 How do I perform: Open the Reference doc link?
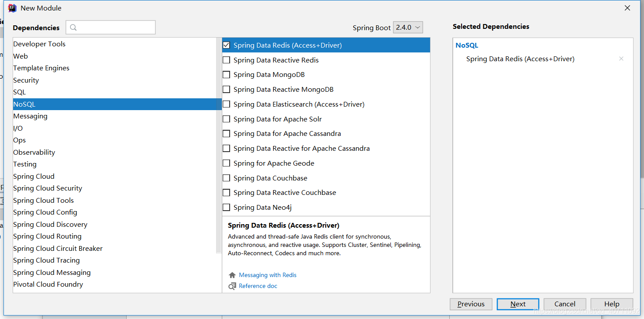[x=258, y=286]
